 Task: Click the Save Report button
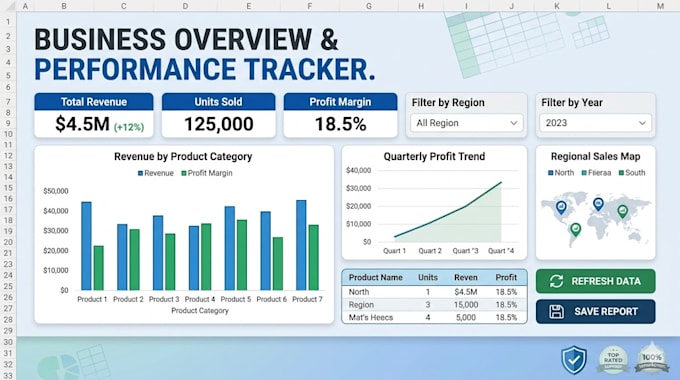click(x=595, y=311)
